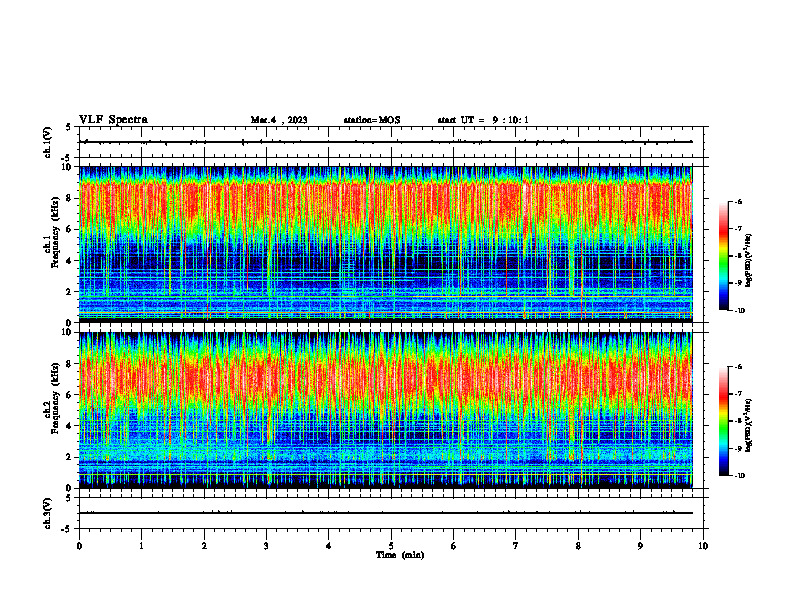This screenshot has width=792, height=612.
Task: Click inside the ch.2 spectrogram panel
Action: point(385,410)
